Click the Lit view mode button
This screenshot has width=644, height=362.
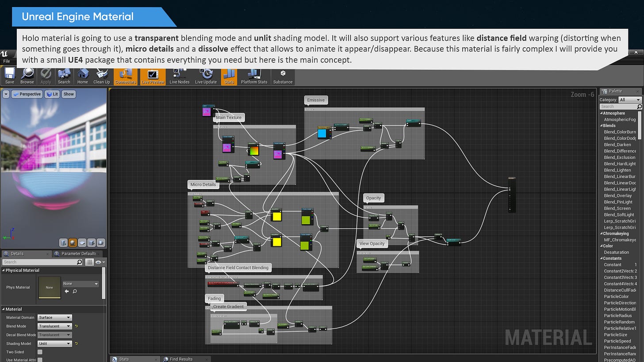click(53, 94)
